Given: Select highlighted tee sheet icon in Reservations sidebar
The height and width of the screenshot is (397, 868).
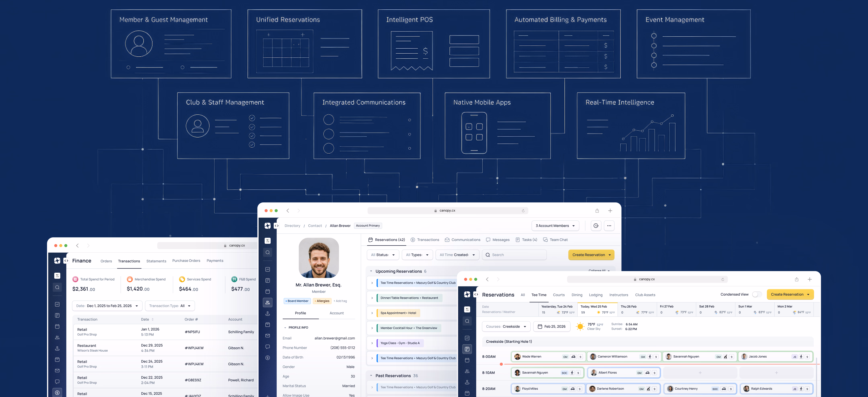Looking at the screenshot, I should (x=467, y=349).
